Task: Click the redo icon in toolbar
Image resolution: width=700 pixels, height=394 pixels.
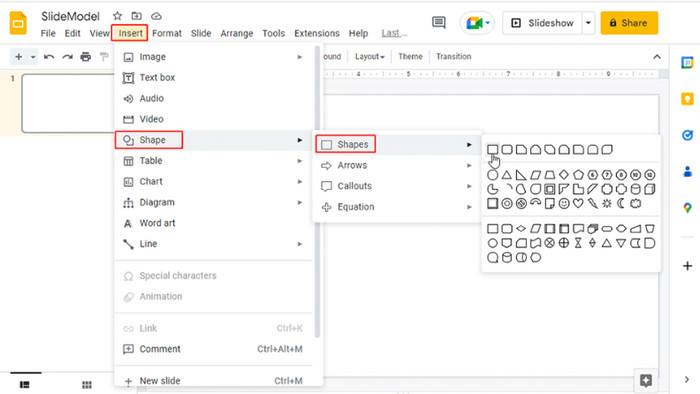Action: 67,57
